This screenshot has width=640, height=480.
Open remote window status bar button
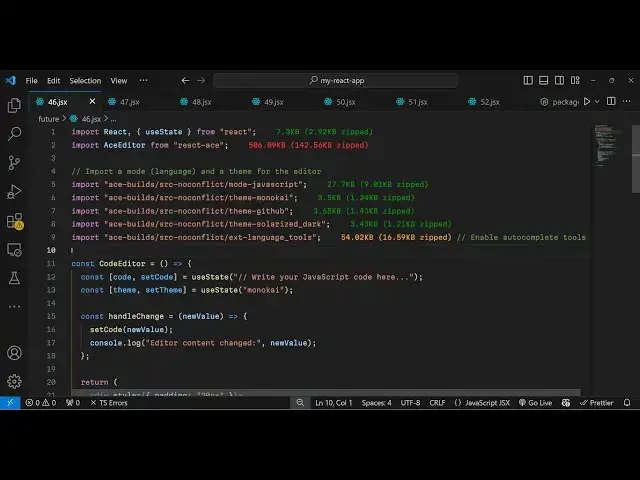10,403
